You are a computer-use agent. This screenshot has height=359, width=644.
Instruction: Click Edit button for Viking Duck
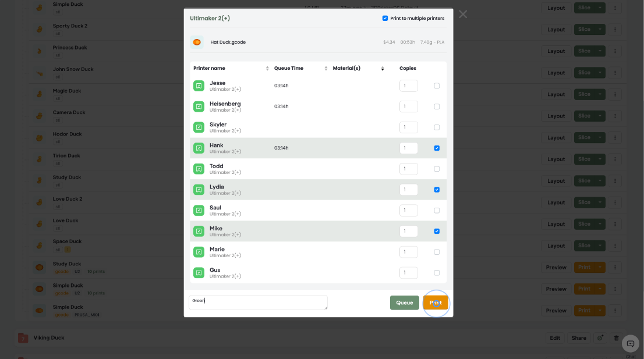tap(555, 338)
